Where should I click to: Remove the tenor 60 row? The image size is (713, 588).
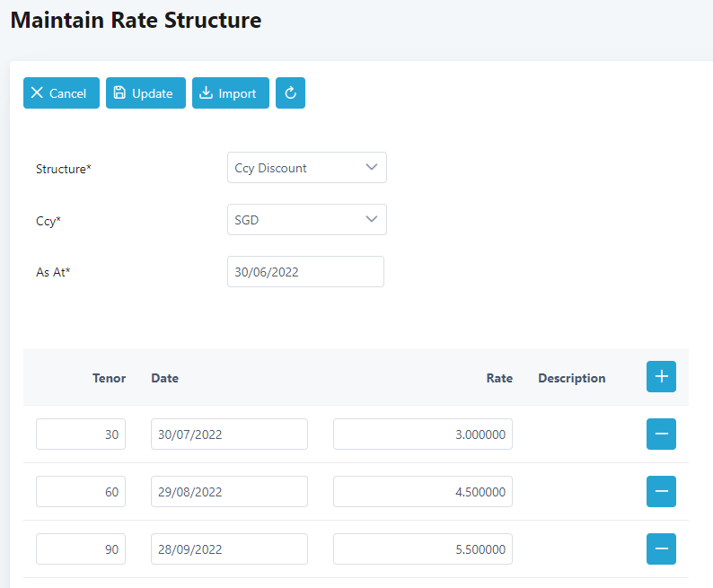pos(661,492)
